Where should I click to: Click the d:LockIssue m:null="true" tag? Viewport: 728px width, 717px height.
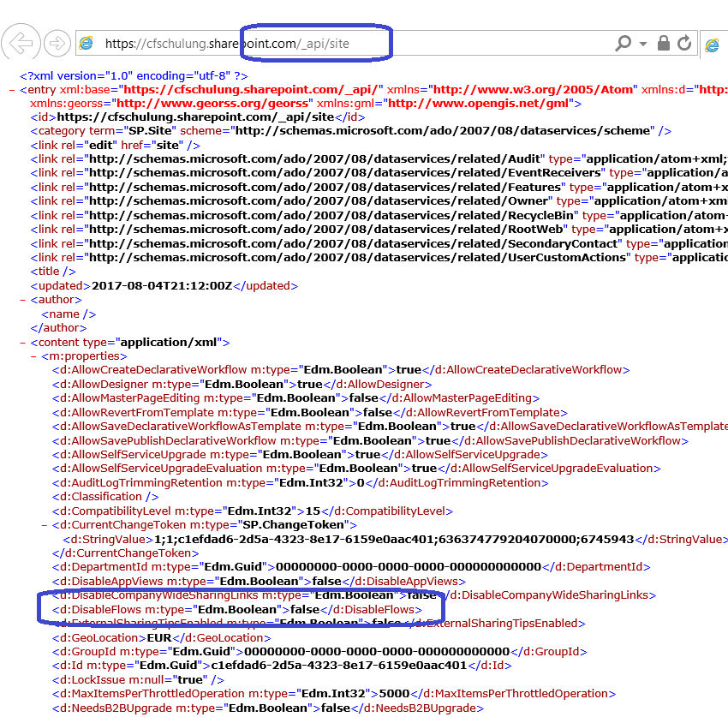[138, 680]
